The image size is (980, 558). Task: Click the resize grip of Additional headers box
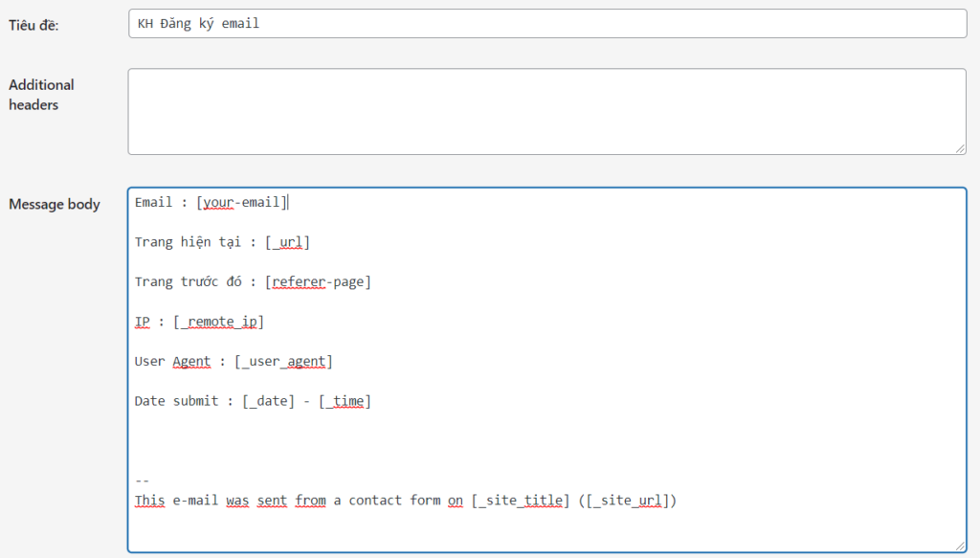(x=961, y=148)
